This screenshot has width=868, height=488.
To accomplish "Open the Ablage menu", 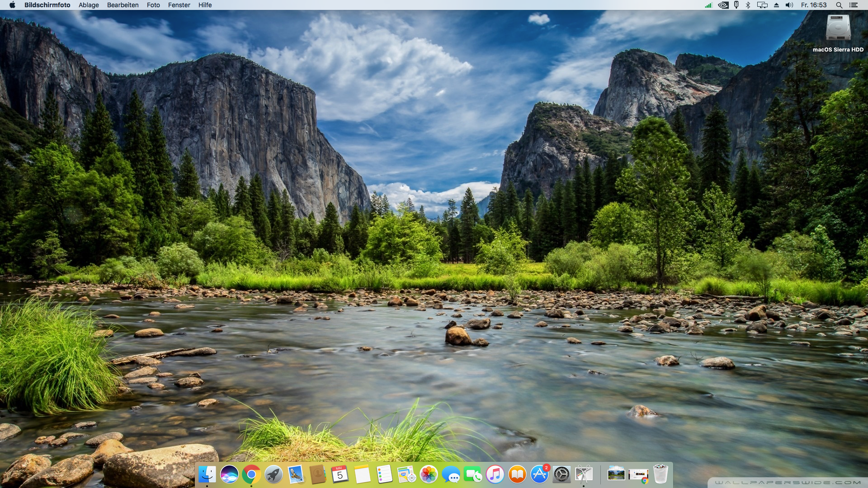I will pyautogui.click(x=89, y=5).
